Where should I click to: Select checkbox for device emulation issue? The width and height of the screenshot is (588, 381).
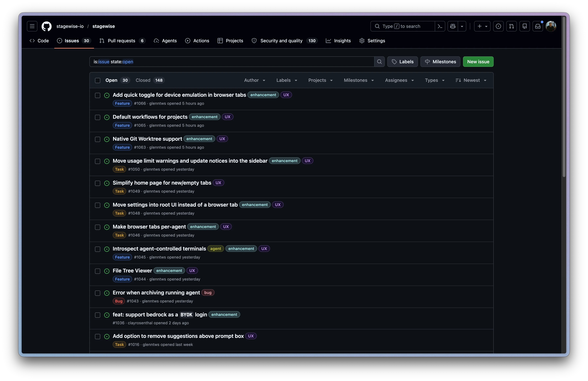(x=98, y=96)
